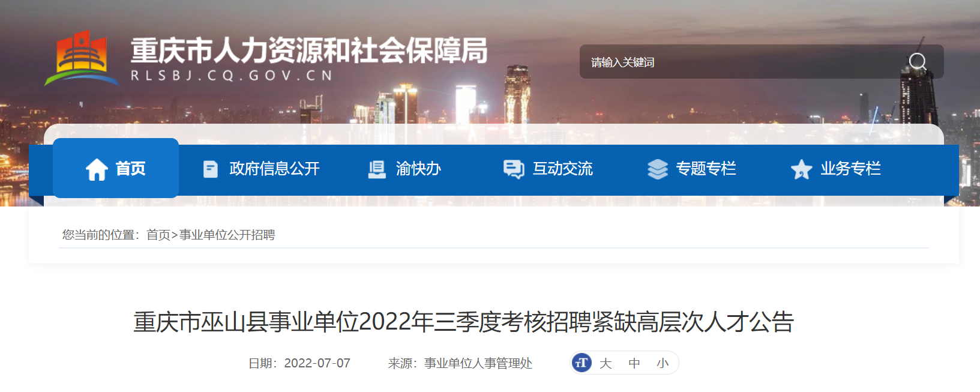Click the chat bubble icon beside 互动交流
Image resolution: width=980 pixels, height=392 pixels.
coord(514,169)
